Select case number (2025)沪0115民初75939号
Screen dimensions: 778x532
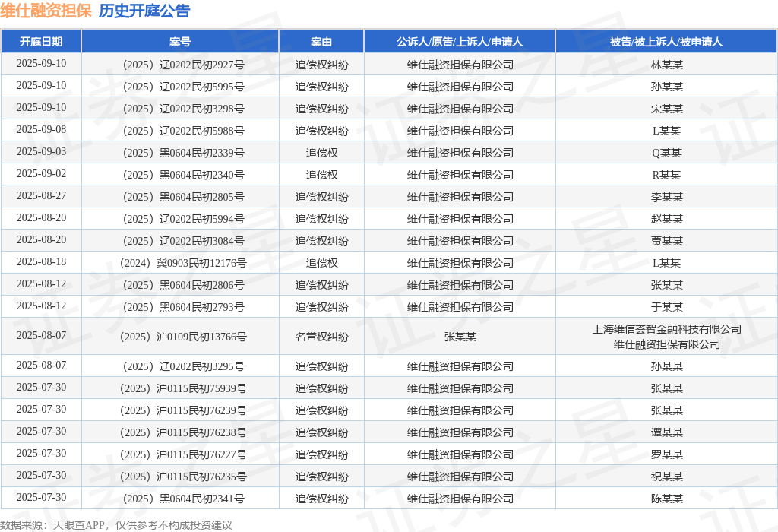click(x=183, y=388)
